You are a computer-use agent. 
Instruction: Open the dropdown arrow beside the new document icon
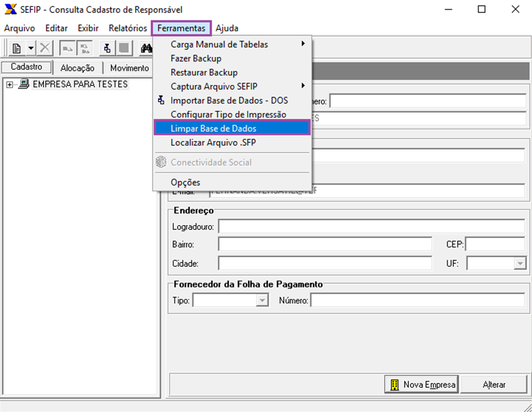[30, 49]
